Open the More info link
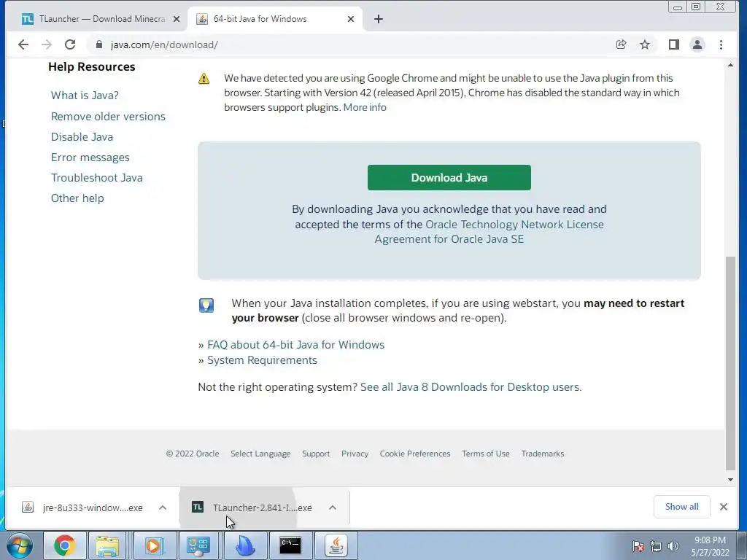Image resolution: width=747 pixels, height=560 pixels. pos(365,108)
